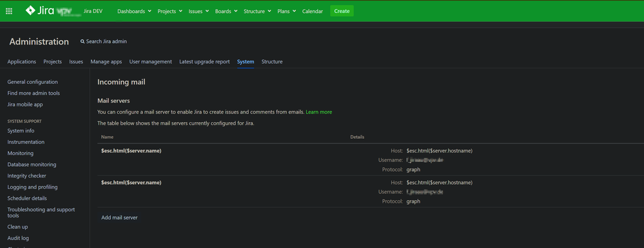Viewport: 644px width, 248px height.
Task: Open Troubleshooting and support tools
Action: (41, 212)
